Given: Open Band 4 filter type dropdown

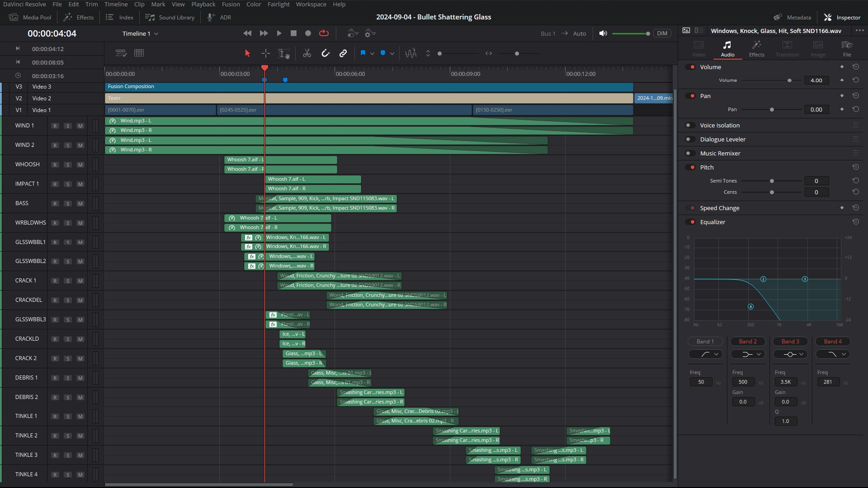Looking at the screenshot, I should [833, 354].
